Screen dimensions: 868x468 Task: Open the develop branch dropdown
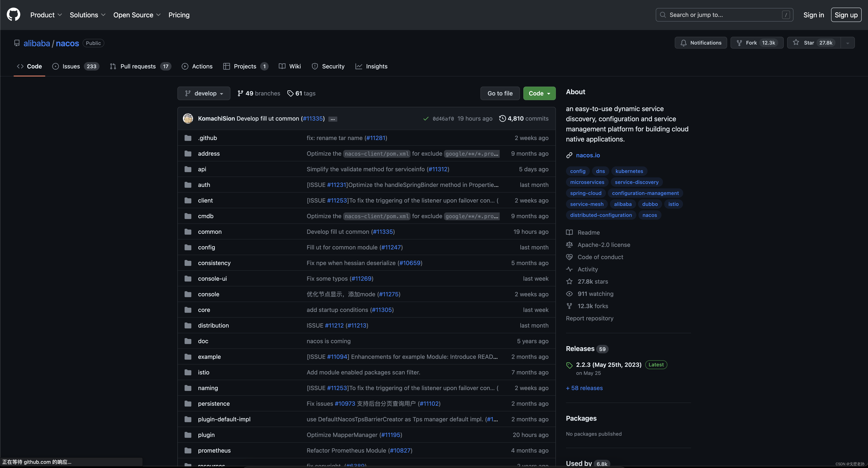(204, 93)
